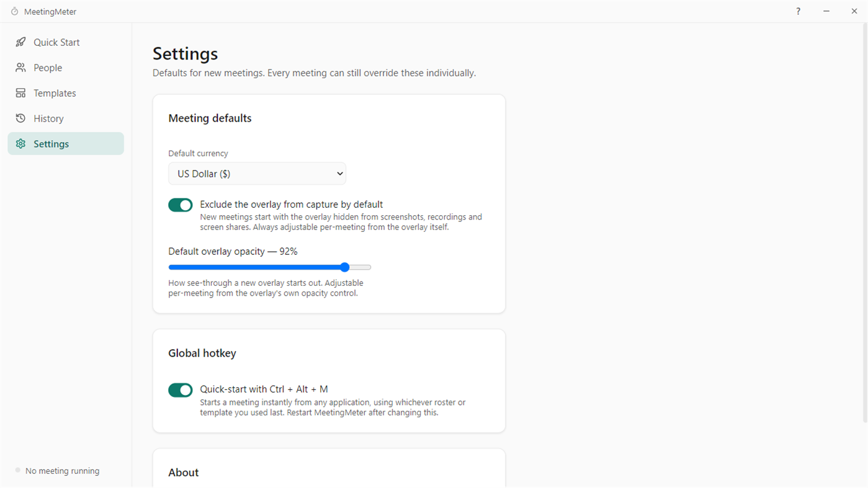Image resolution: width=868 pixels, height=488 pixels.
Task: Switch to the Templates page label
Action: coord(55,93)
